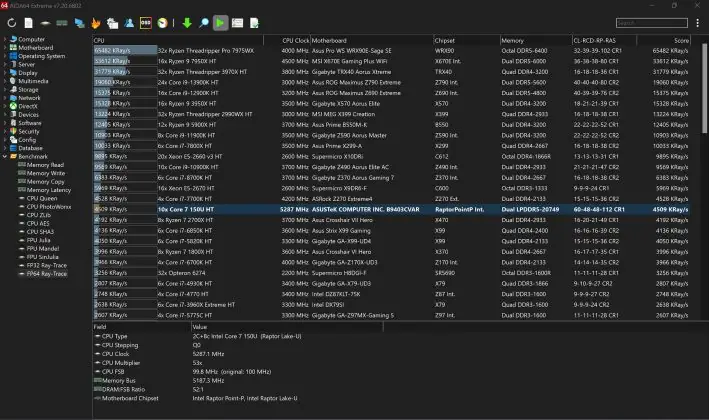Open the OSD panel toolbar icon

coord(146,23)
